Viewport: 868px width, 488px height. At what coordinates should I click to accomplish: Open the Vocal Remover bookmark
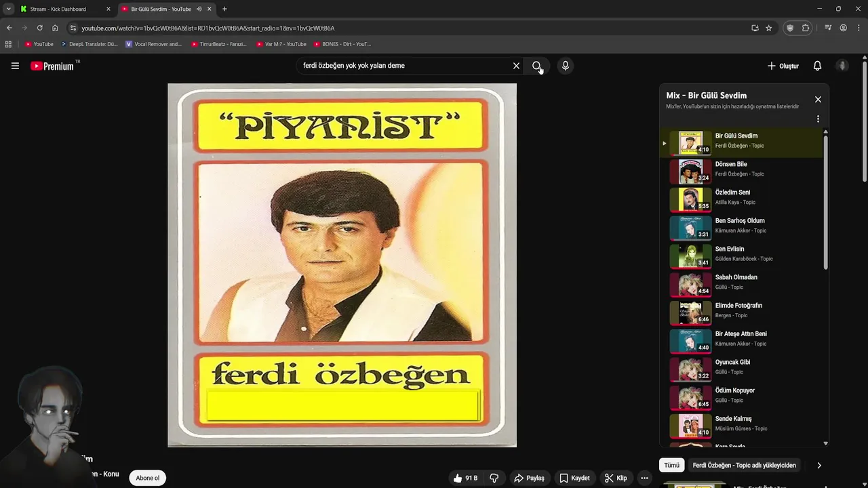click(x=153, y=44)
